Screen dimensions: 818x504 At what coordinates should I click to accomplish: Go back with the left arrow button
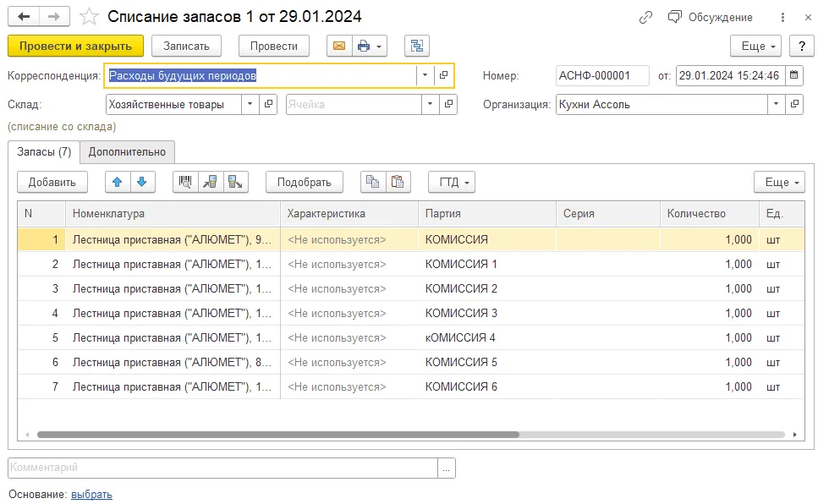click(x=24, y=17)
